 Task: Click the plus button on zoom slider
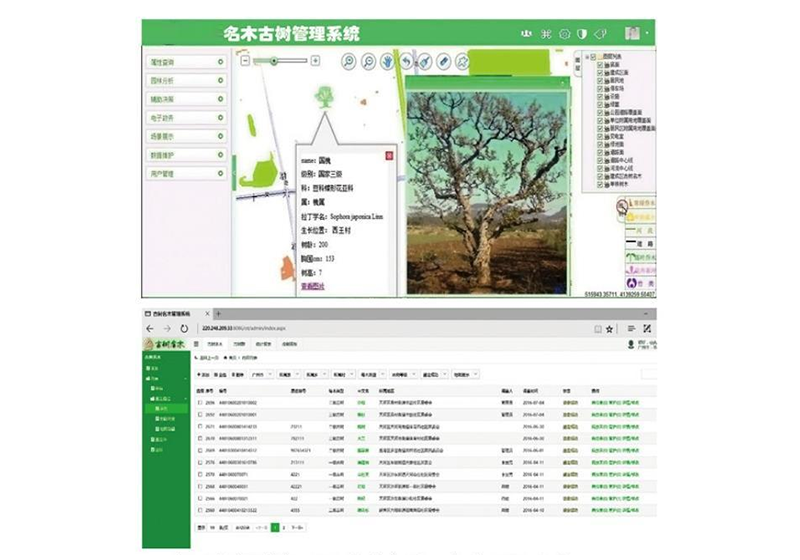316,61
